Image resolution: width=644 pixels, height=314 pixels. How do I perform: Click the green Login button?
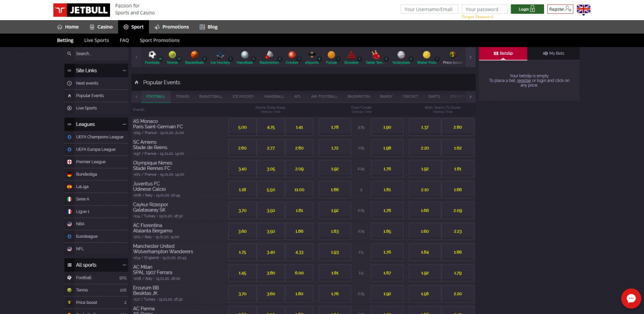(527, 9)
